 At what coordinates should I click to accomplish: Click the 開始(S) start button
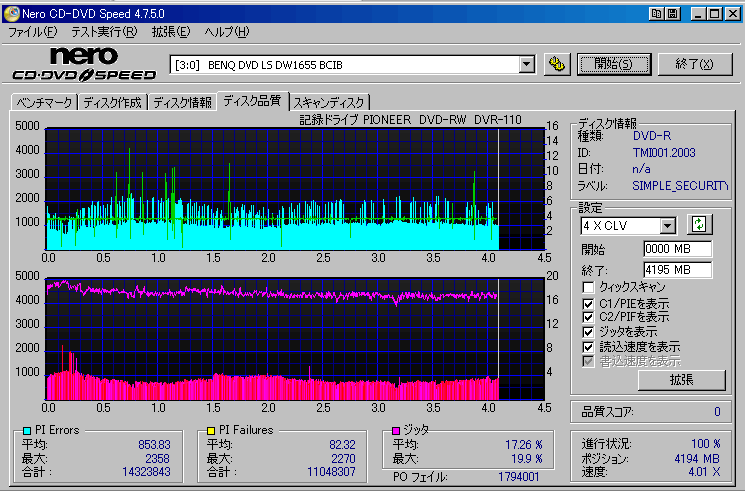tap(614, 64)
